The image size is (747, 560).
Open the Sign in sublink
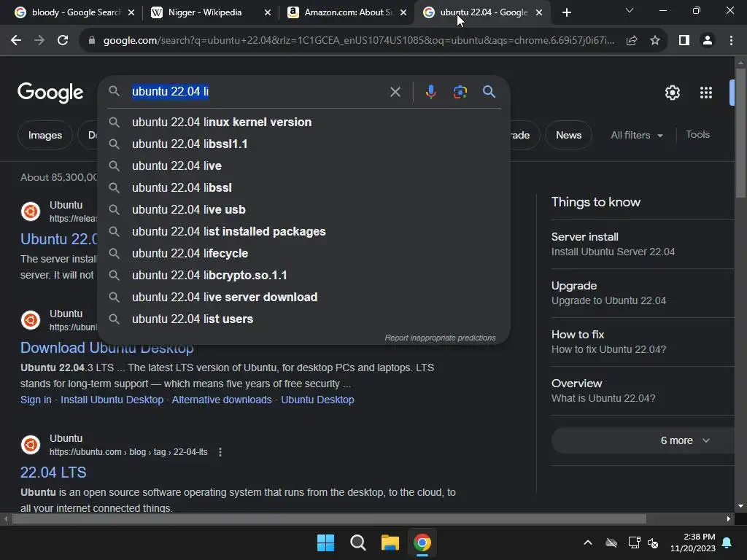pyautogui.click(x=36, y=400)
